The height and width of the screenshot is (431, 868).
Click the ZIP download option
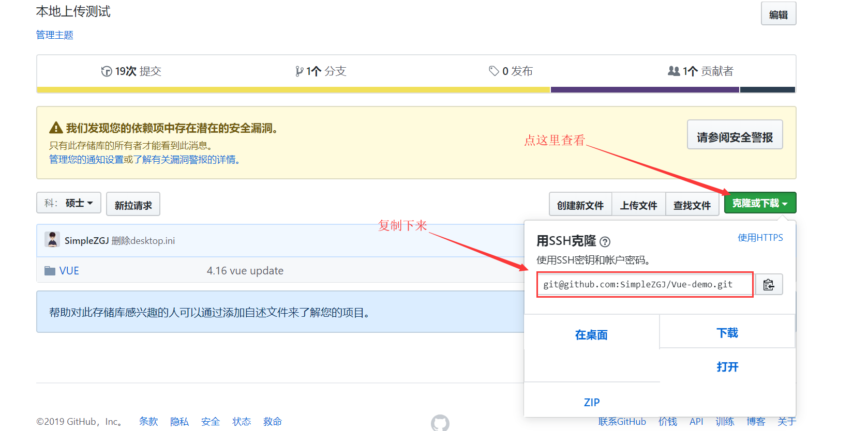coord(592,402)
